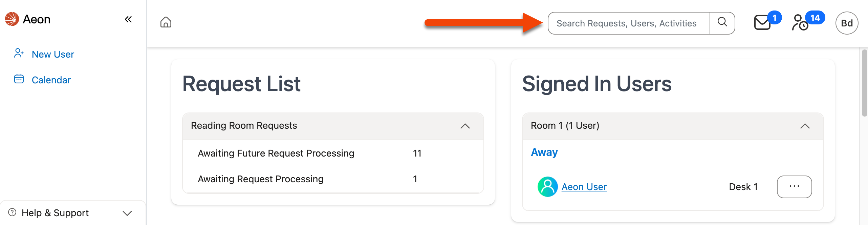Viewport: 868px width, 225px height.
Task: Collapse the sidebar with double chevron
Action: (128, 19)
